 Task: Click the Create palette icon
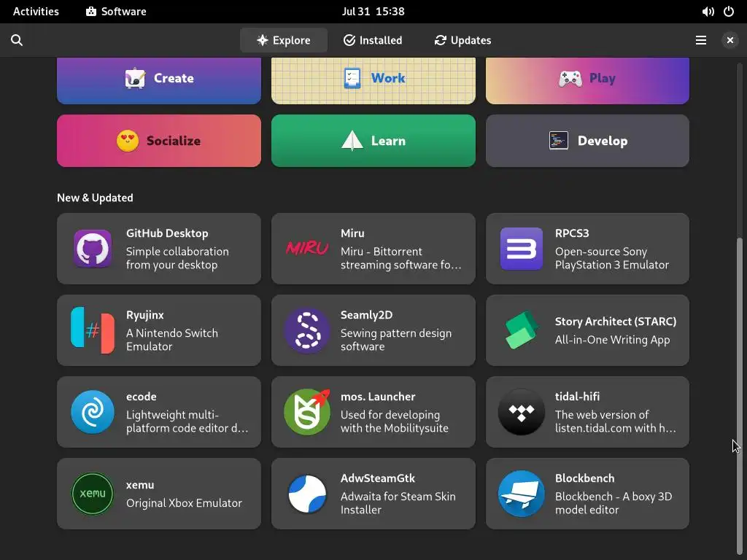[x=135, y=78]
